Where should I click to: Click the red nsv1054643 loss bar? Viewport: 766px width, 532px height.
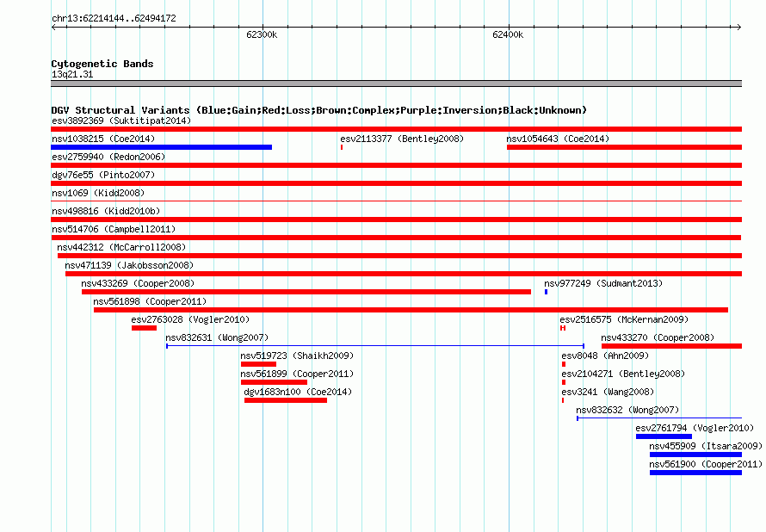point(624,147)
